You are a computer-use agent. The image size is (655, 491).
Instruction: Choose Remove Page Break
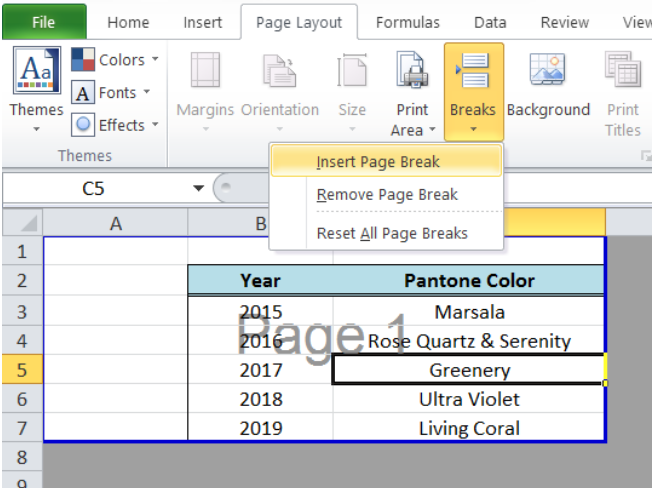coord(386,194)
